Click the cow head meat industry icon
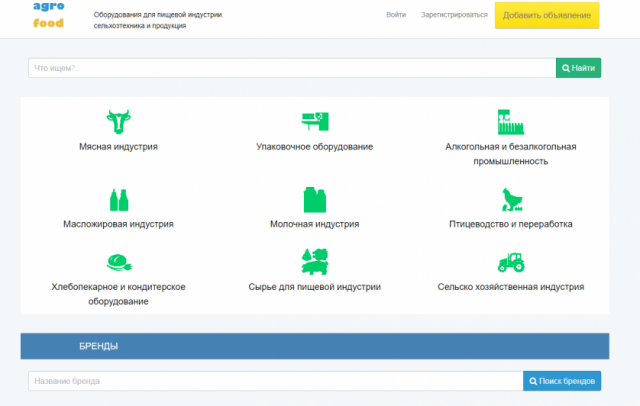This screenshot has width=640, height=406. pos(118,122)
